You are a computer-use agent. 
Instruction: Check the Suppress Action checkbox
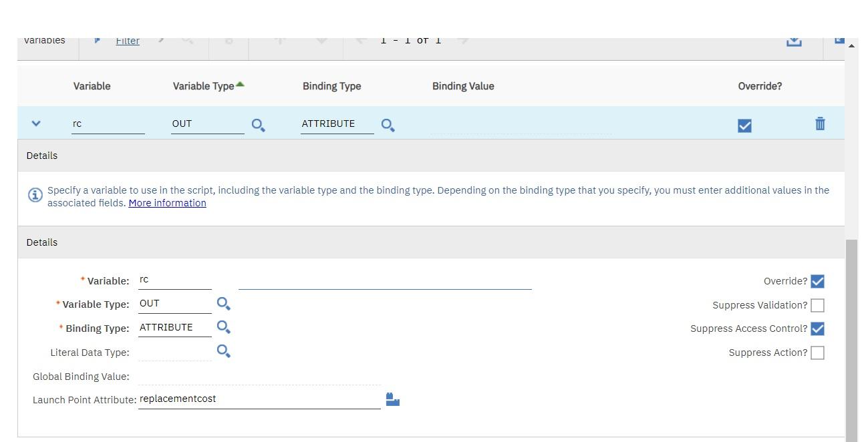click(x=818, y=353)
